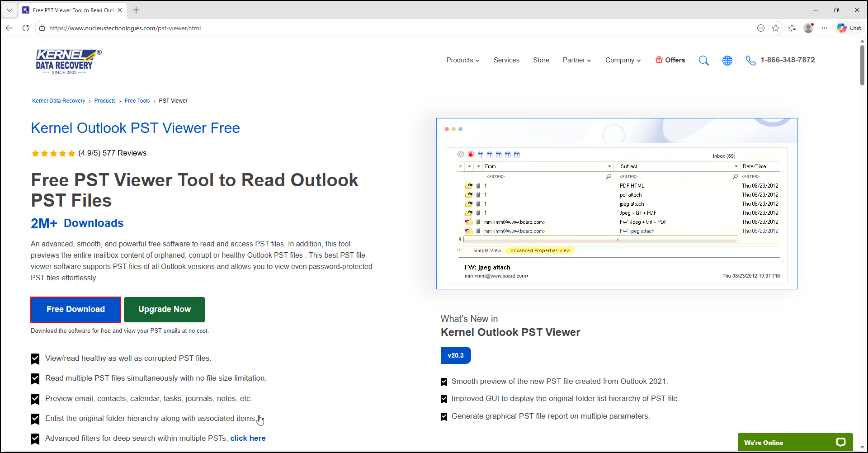The height and width of the screenshot is (453, 868).
Task: Open Copilot Chat button
Action: (x=849, y=28)
